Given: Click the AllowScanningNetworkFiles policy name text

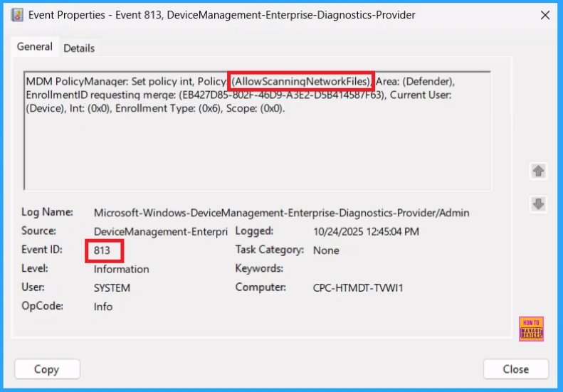Looking at the screenshot, I should point(300,81).
